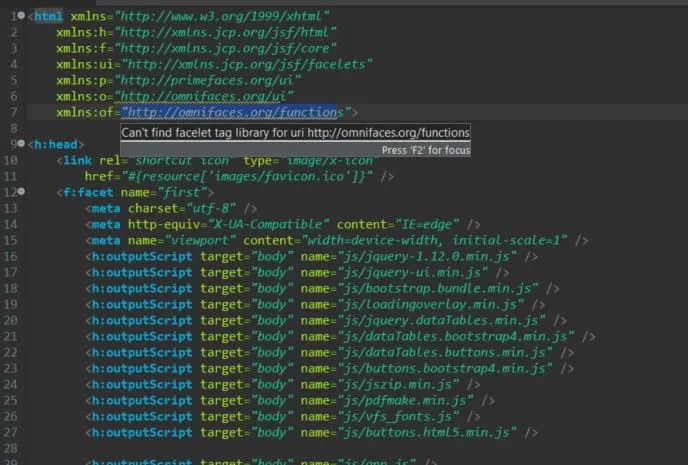The image size is (688, 465).
Task: Click the h:head tag on line 9
Action: point(56,144)
